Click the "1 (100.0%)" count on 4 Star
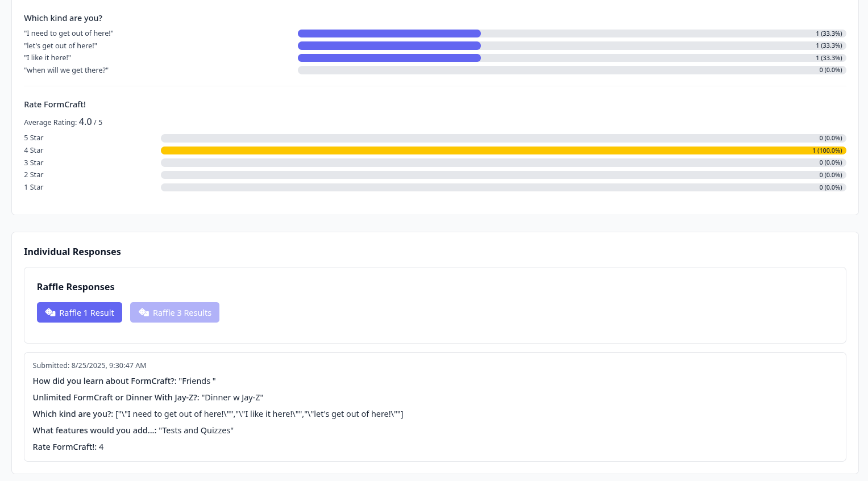 point(827,150)
